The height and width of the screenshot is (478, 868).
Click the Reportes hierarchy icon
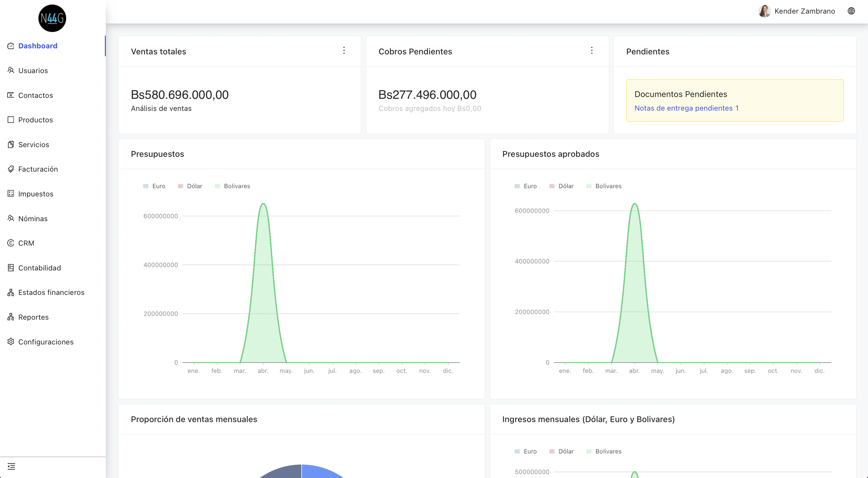pyautogui.click(x=11, y=317)
